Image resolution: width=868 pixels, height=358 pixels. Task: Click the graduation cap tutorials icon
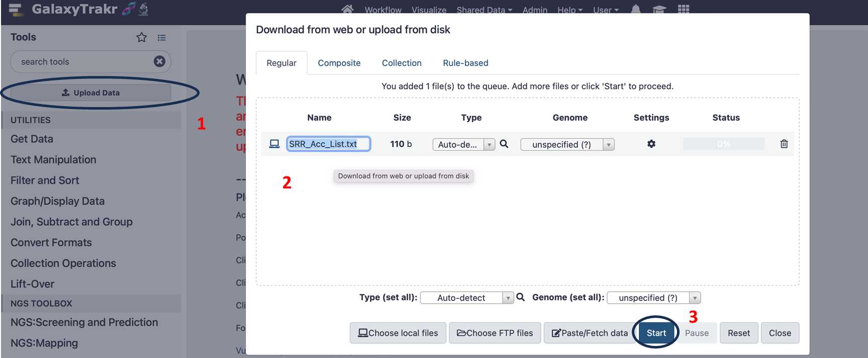[x=659, y=9]
